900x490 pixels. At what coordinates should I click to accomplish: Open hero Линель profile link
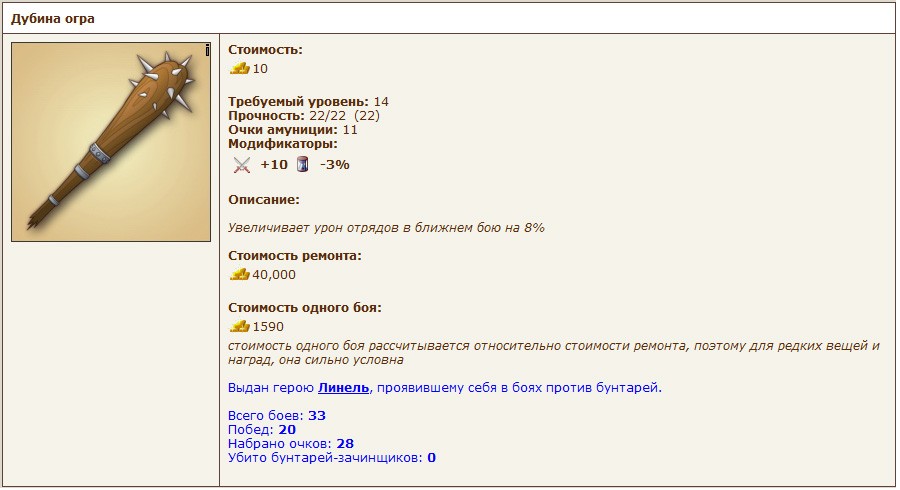tap(343, 388)
